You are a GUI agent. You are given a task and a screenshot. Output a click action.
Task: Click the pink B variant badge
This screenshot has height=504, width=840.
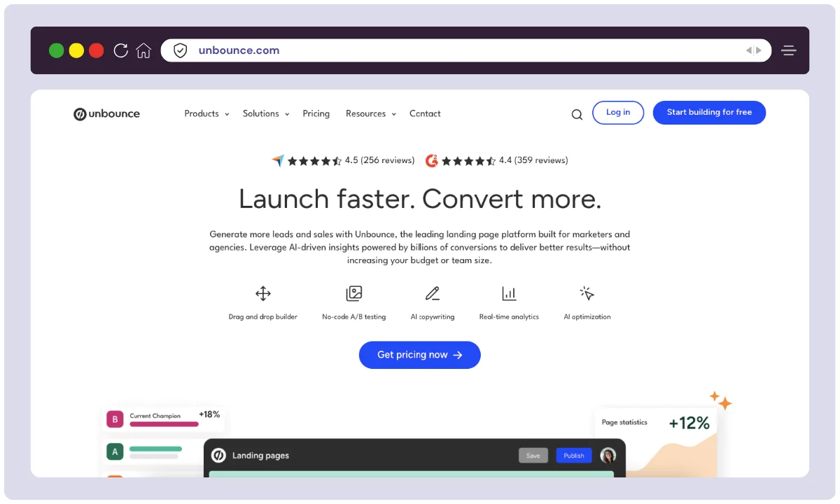(115, 419)
